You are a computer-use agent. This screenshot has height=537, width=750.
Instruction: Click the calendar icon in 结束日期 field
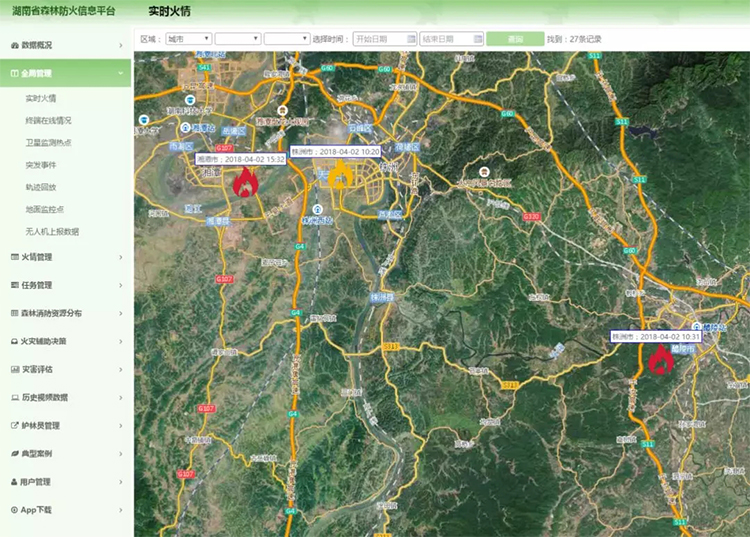477,39
